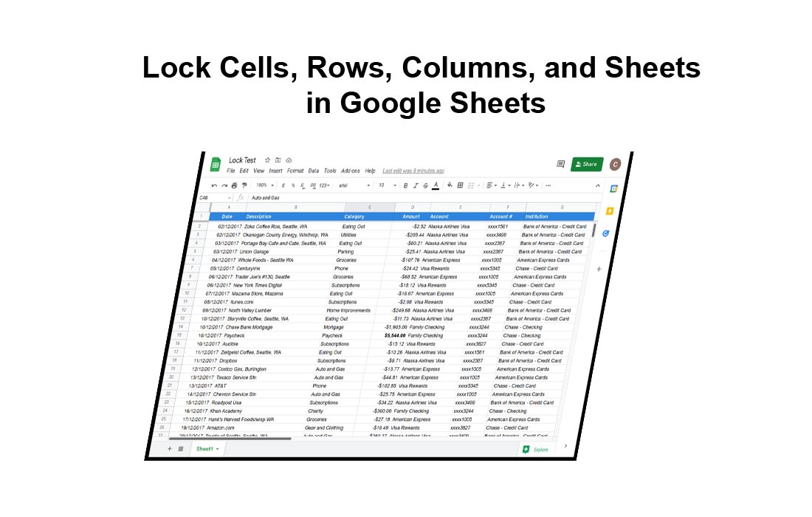The height and width of the screenshot is (517, 812).
Task: Open Google Calendar side panel icon
Action: click(x=613, y=188)
